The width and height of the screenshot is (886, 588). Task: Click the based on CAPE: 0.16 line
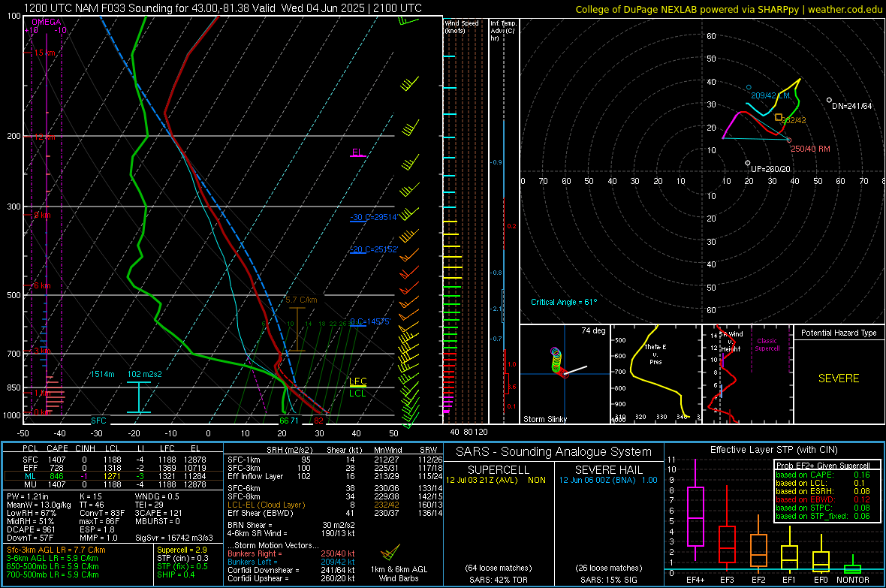coord(823,475)
